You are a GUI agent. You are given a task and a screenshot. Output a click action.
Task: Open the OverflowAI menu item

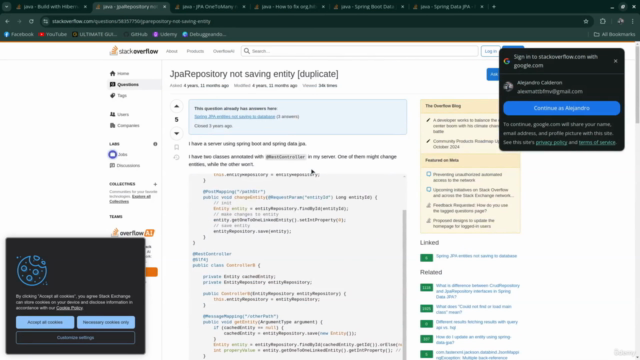224,51
